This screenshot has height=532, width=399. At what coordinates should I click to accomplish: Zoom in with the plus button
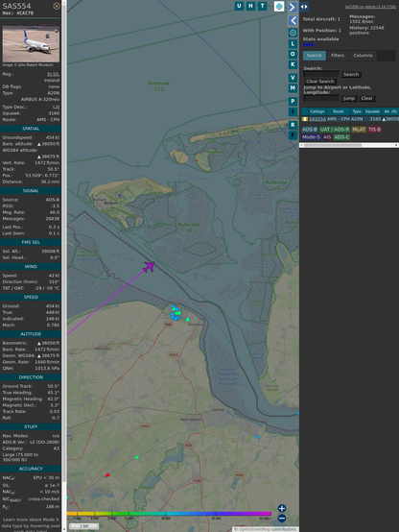[x=282, y=508]
